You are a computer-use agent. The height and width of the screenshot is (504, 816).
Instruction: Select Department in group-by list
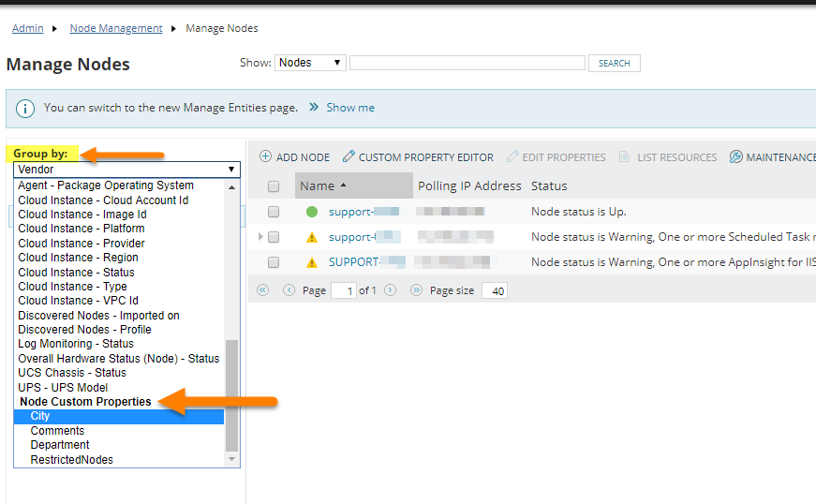click(60, 445)
